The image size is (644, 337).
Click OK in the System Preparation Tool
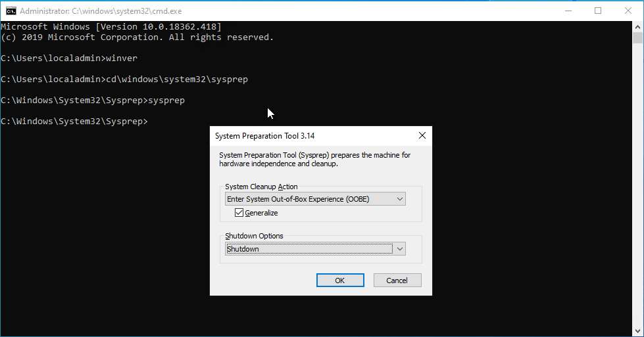[x=340, y=281]
